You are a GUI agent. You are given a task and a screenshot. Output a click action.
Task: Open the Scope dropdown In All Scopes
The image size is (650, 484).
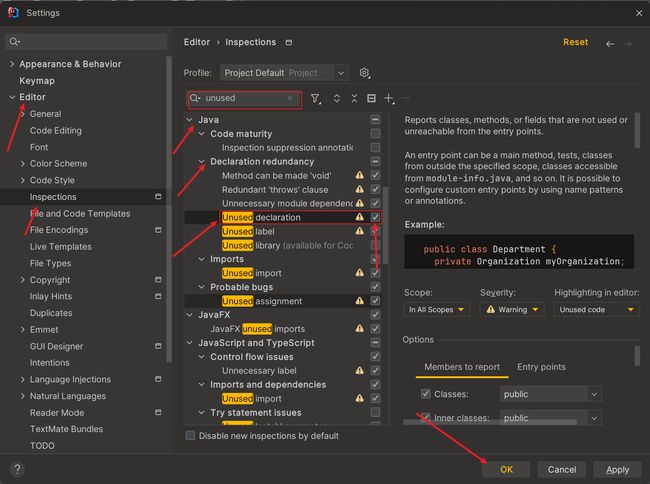pos(436,310)
